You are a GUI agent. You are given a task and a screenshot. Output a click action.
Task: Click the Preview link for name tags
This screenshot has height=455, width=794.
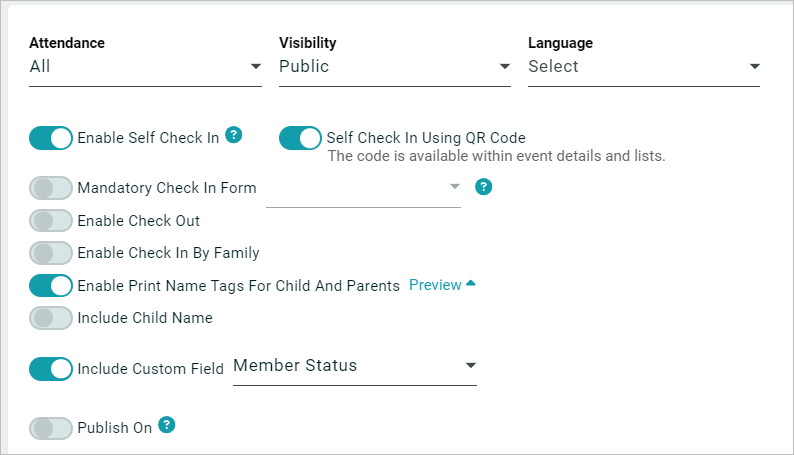coord(435,285)
